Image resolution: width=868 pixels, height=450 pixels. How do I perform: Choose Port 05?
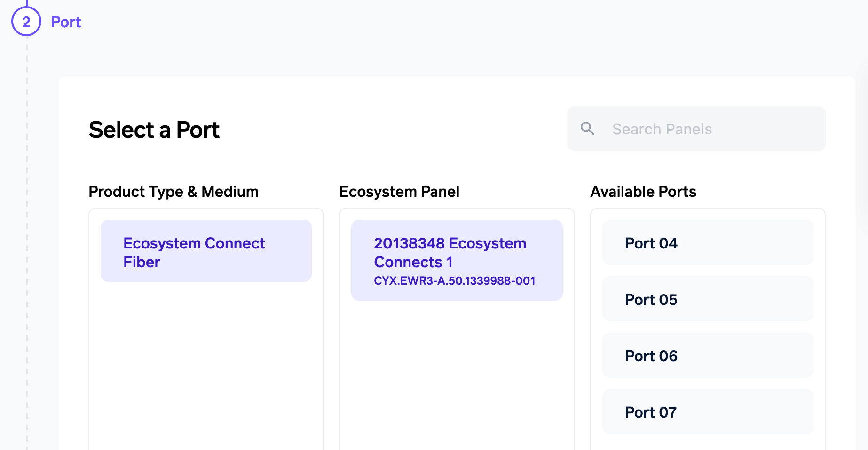(x=707, y=299)
